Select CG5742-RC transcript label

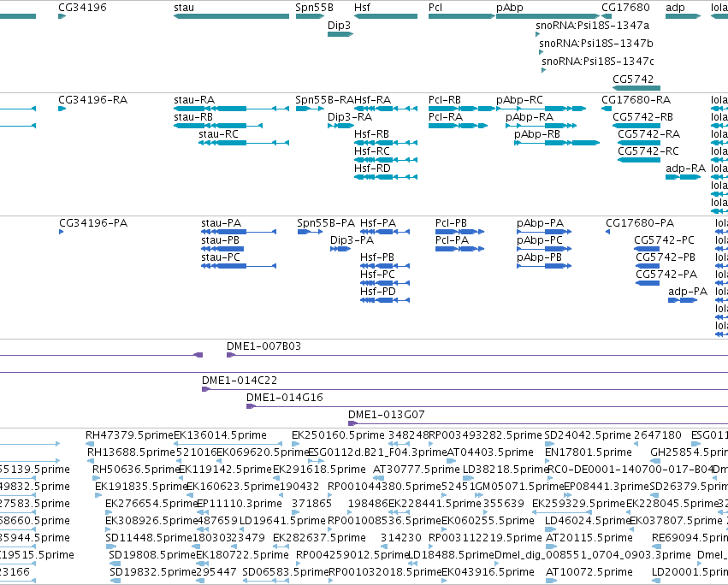pyautogui.click(x=648, y=151)
